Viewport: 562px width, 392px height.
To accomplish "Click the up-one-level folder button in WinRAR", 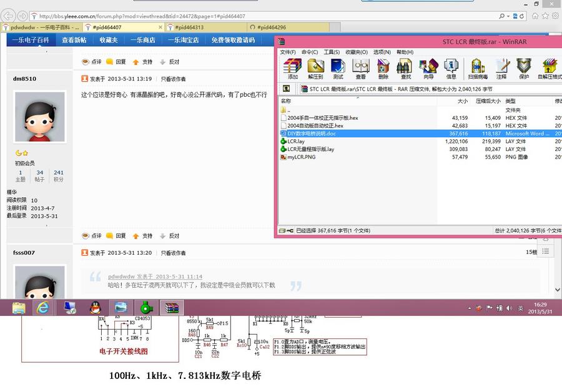I will pyautogui.click(x=287, y=89).
